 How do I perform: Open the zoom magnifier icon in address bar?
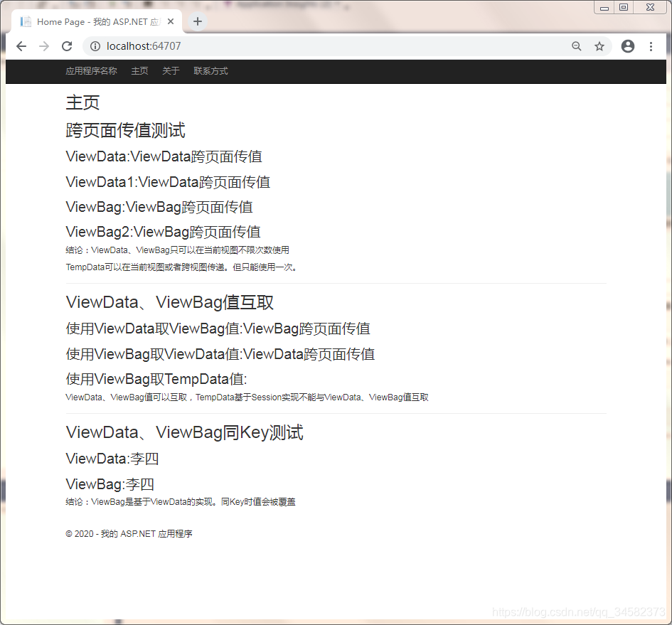coord(577,46)
